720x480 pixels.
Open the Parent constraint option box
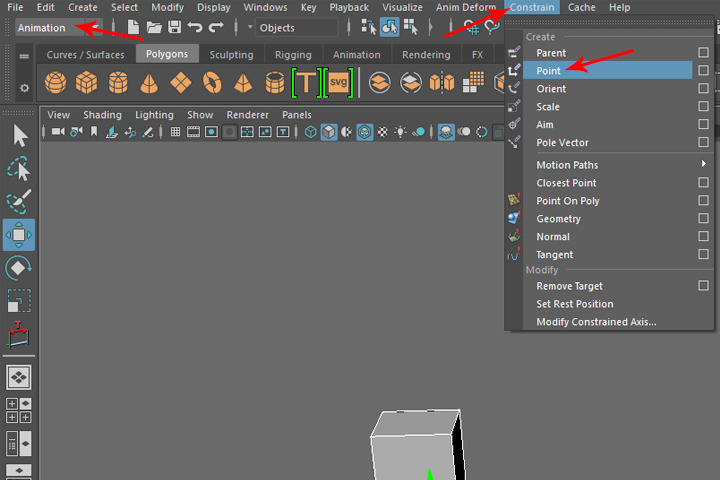704,52
